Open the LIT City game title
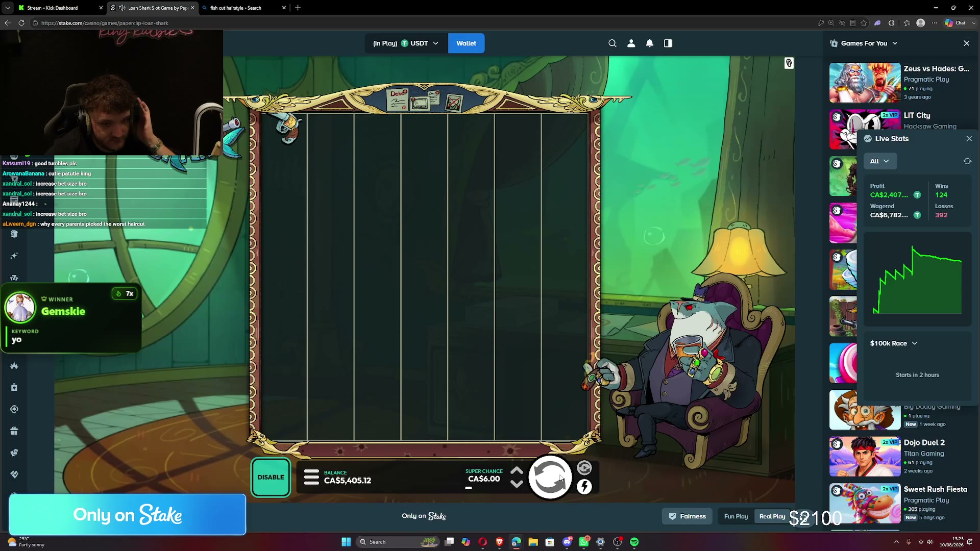980x551 pixels. tap(917, 115)
